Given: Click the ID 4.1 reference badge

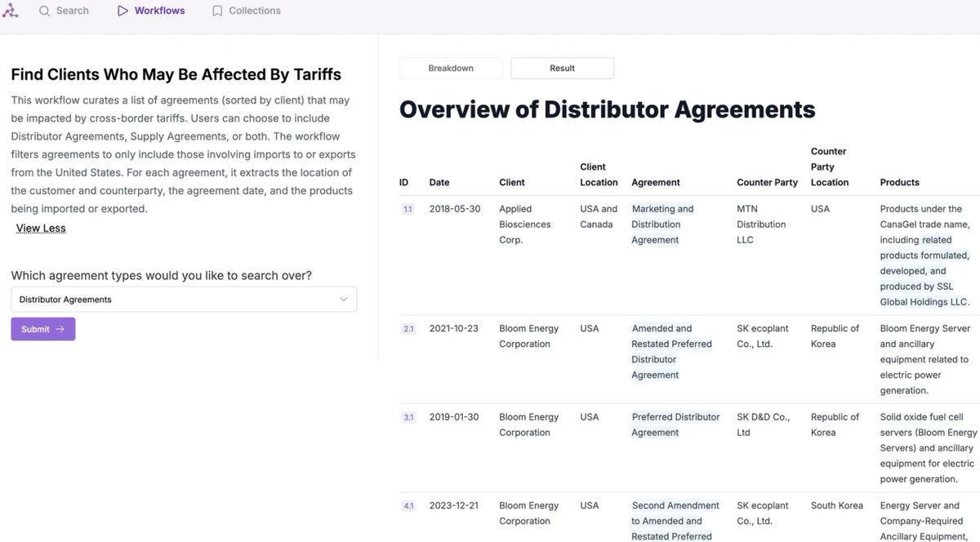Looking at the screenshot, I should (x=408, y=506).
